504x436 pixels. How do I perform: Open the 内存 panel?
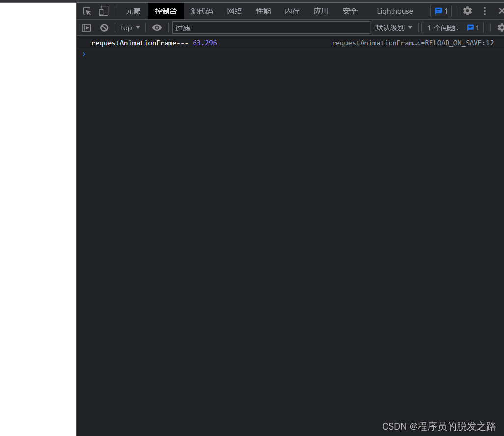292,11
